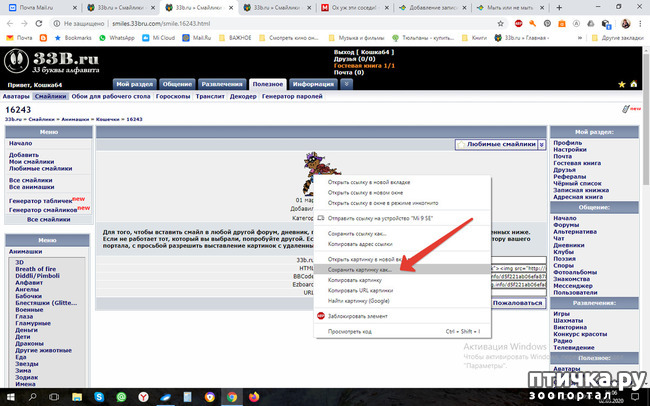Viewport: 650px width, 406px height.
Task: Open the Информация tab
Action: pos(313,84)
